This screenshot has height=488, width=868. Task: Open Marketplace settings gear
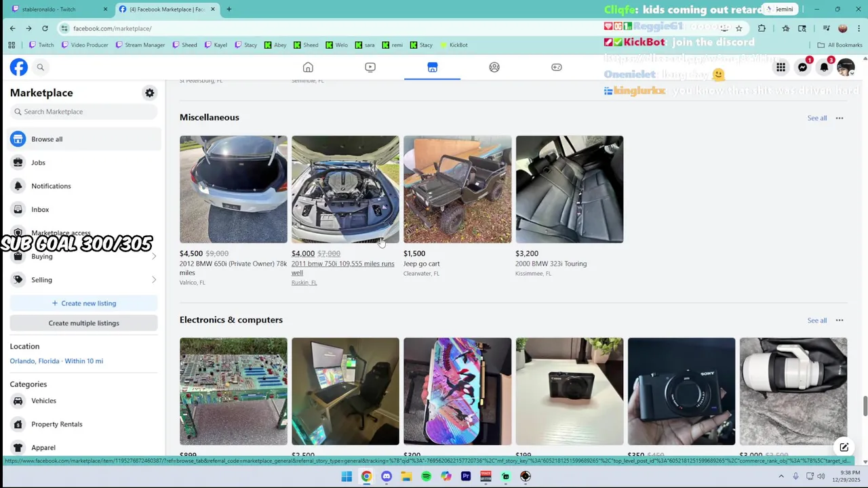click(x=150, y=93)
